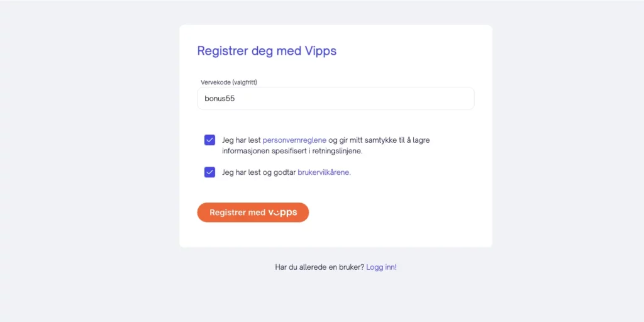
Task: Place cursor after 'bonus55' text in field
Action: [x=236, y=99]
